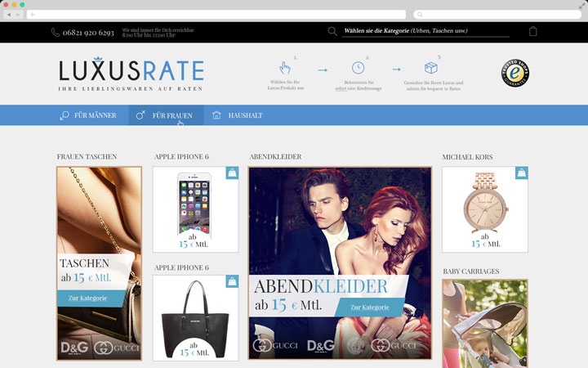Open the Abendkleider heading
The width and height of the screenshot is (588, 368).
click(276, 156)
